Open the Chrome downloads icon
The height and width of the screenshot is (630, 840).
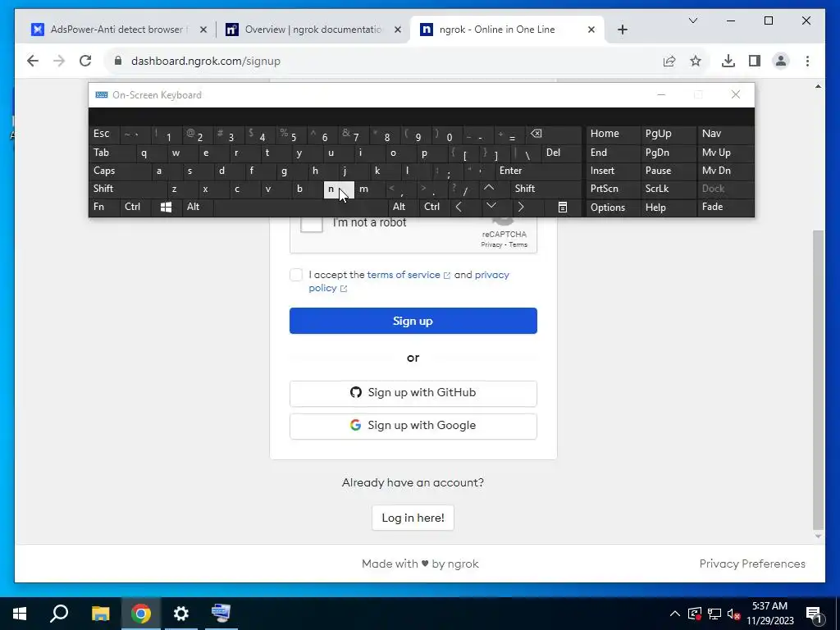[728, 61]
